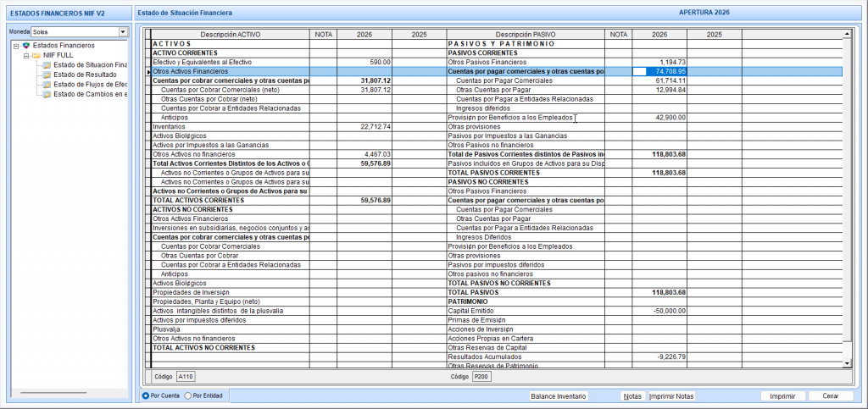868x409 pixels.
Task: Collapse the Estados Financieros tree node
Action: [x=16, y=46]
